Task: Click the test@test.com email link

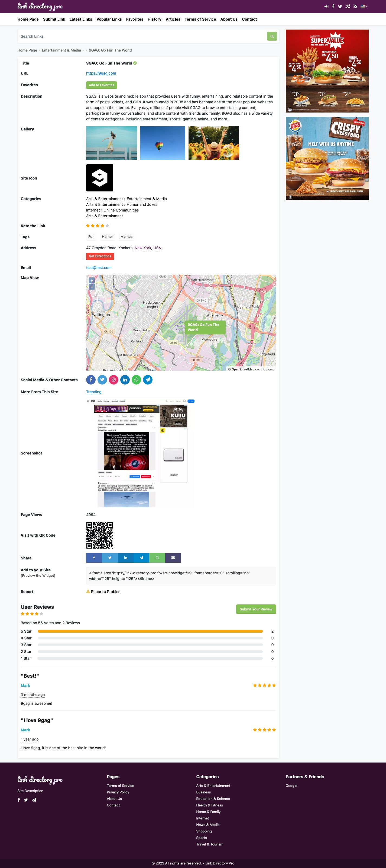Action: 99,268
